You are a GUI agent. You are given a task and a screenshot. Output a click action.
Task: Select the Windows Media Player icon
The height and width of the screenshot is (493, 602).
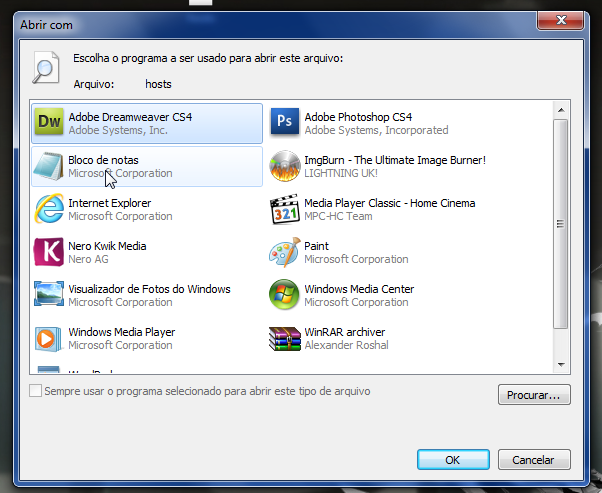click(x=49, y=338)
